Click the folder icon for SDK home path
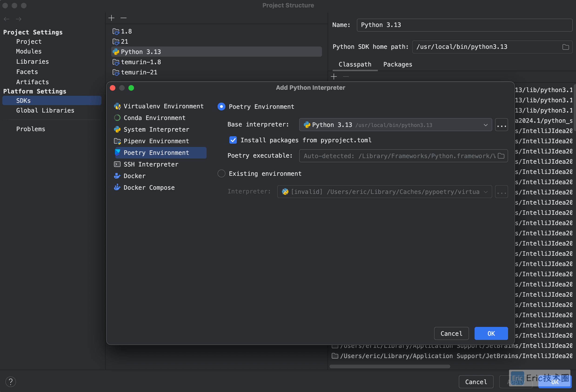Image resolution: width=576 pixels, height=392 pixels. point(565,47)
